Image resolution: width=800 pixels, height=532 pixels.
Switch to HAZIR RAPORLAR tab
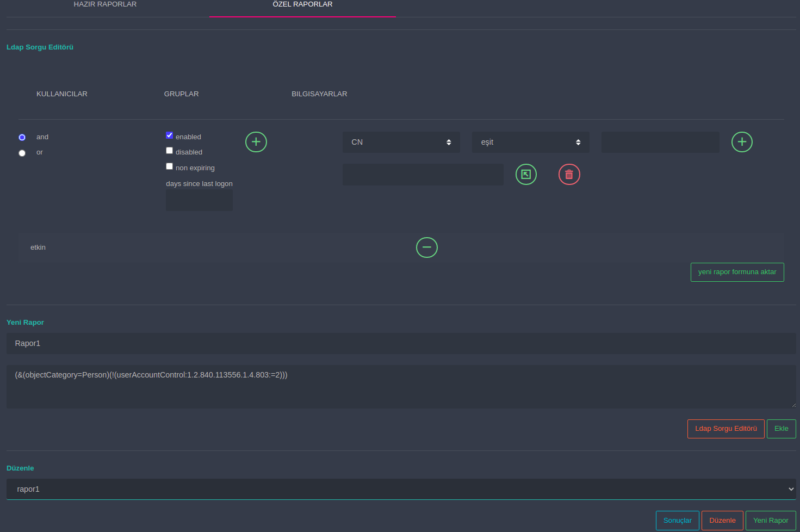(105, 4)
